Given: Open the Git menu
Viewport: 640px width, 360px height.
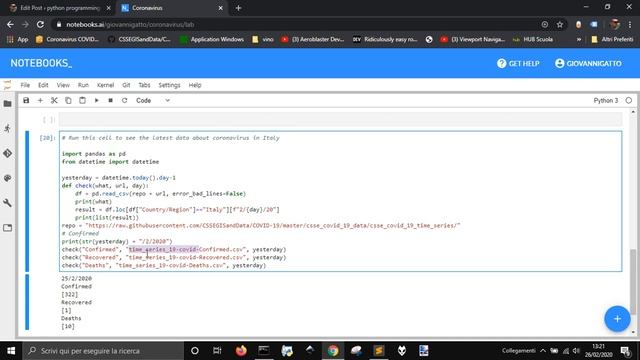Looking at the screenshot, I should [x=126, y=85].
